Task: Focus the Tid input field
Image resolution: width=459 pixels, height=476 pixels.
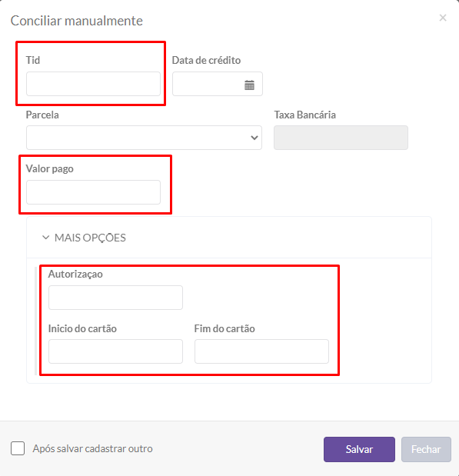Action: (93, 84)
